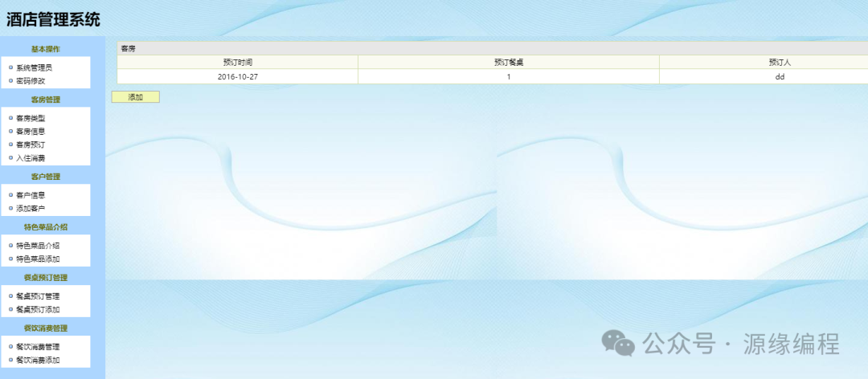Screen dimensions: 868x379
Task: Click the 预订餐桌 column header
Action: tap(509, 62)
